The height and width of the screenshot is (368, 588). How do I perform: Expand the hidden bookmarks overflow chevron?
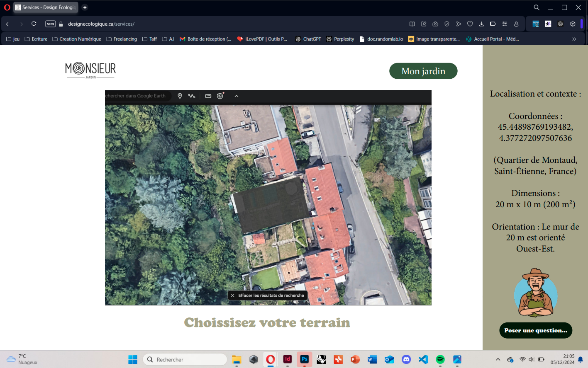574,39
